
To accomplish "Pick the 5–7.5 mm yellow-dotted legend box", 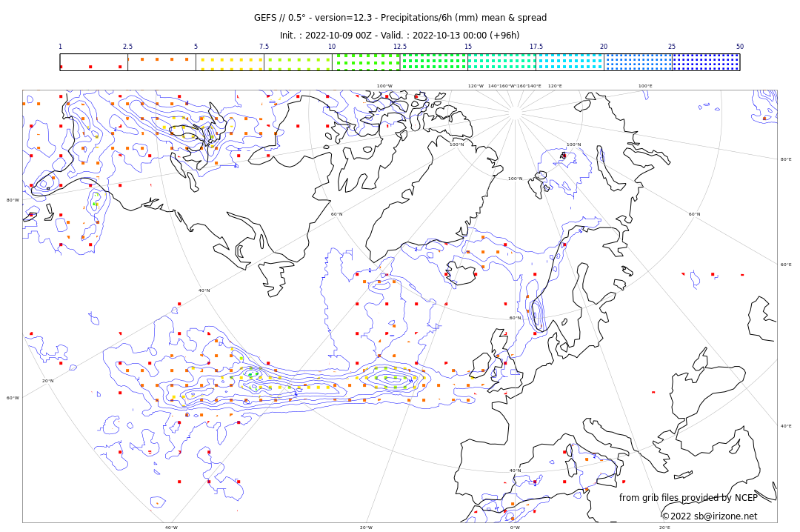I will [230, 62].
